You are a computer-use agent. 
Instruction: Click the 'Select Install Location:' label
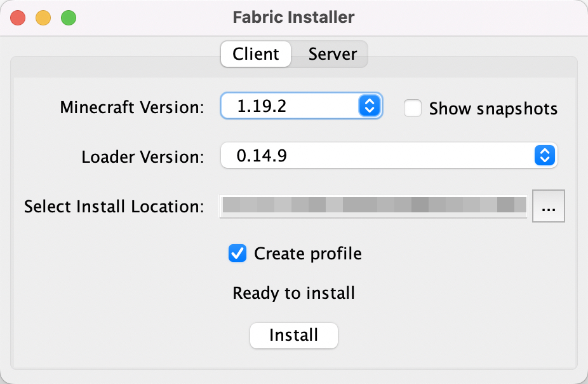[114, 207]
